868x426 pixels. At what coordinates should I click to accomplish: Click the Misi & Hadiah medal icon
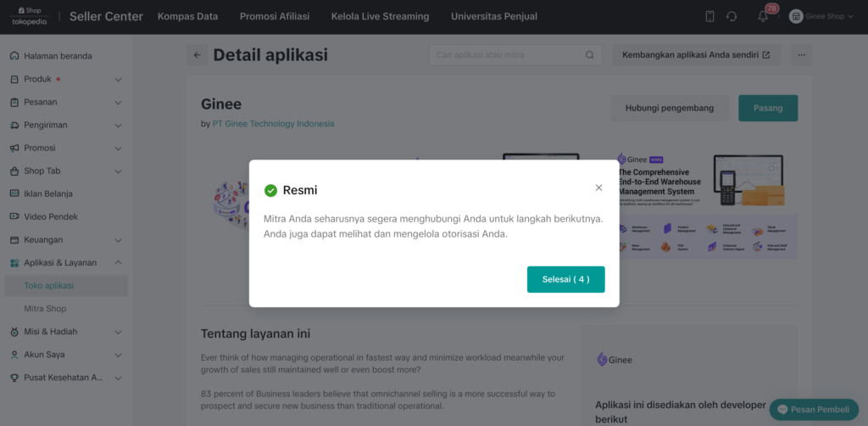coord(14,332)
